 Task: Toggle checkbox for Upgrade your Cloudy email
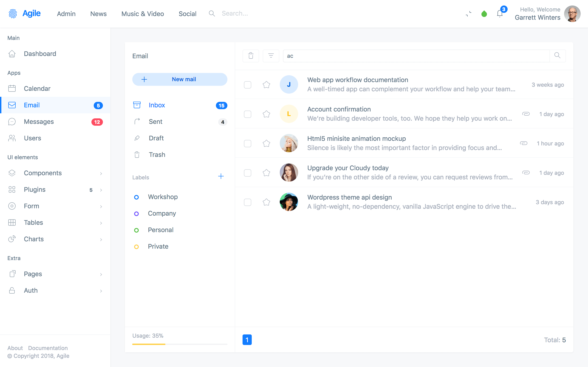coord(247,172)
